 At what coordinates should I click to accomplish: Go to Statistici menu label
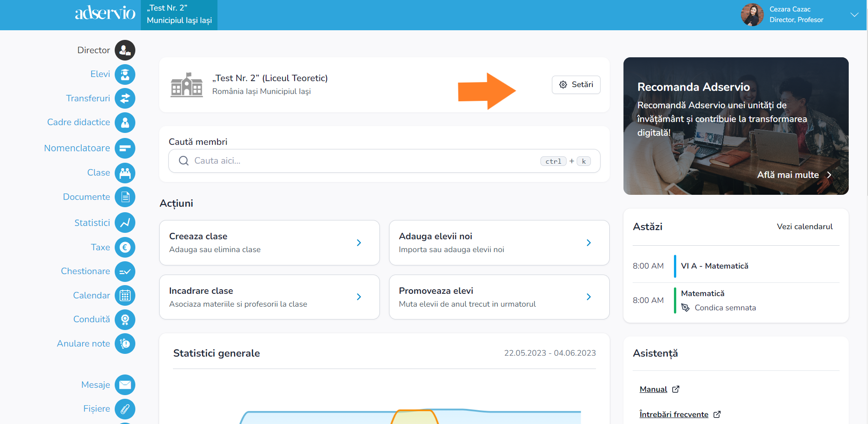click(x=92, y=223)
